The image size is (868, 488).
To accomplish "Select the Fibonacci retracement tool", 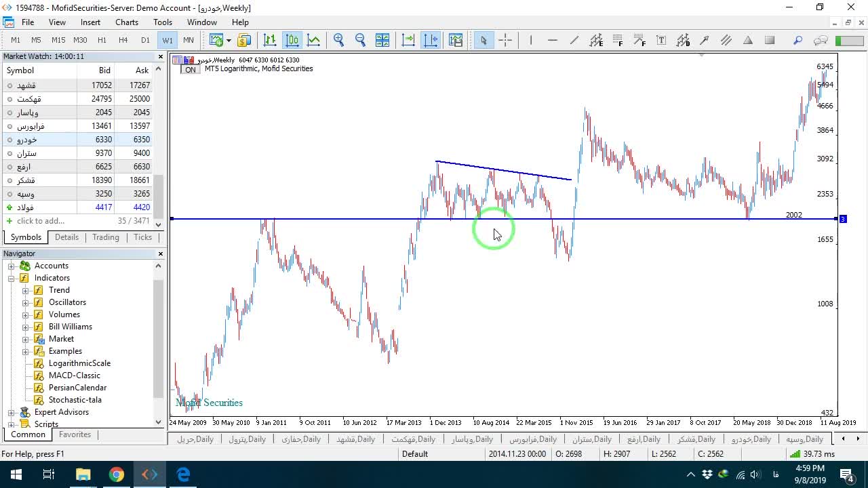I will click(x=618, y=40).
